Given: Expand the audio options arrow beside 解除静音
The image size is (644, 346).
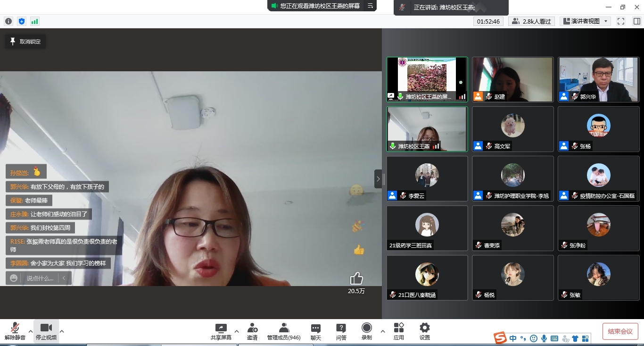Looking at the screenshot, I should [31, 331].
